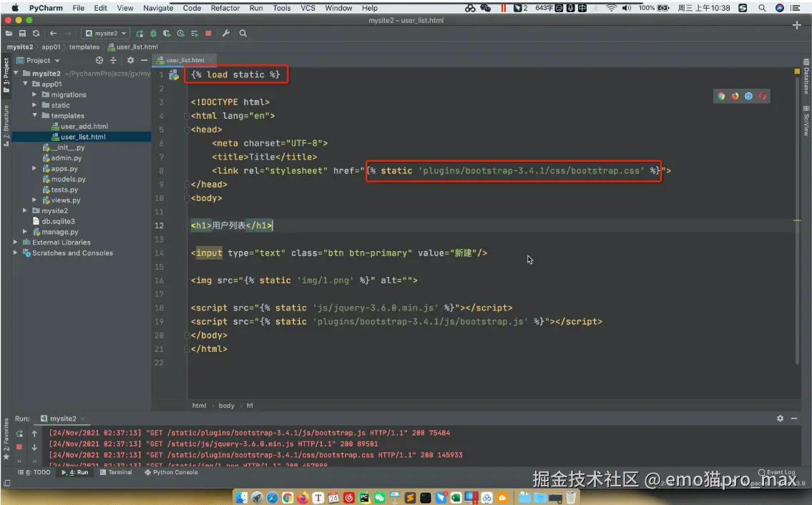This screenshot has width=812, height=505.
Task: Click the Synchronize toolbar icon
Action: tap(36, 33)
